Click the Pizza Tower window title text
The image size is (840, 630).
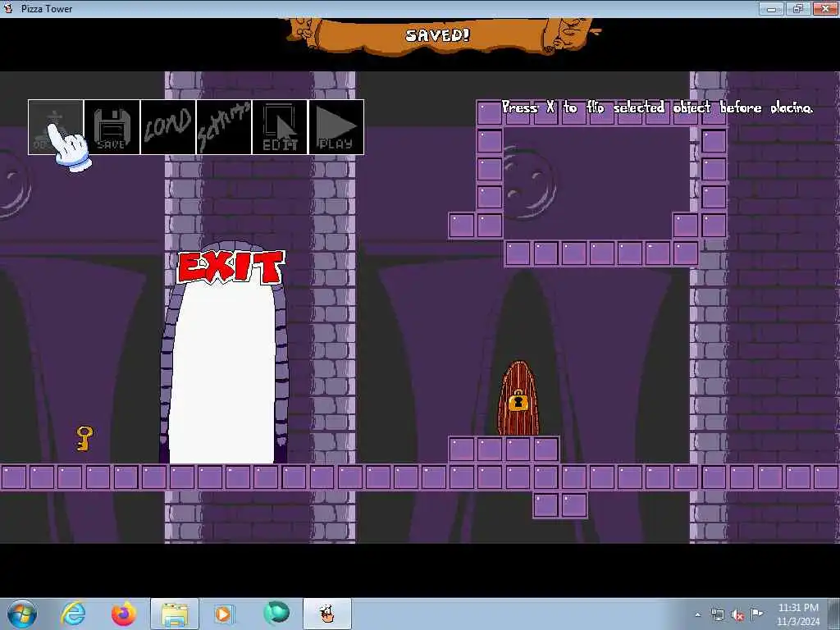click(47, 8)
